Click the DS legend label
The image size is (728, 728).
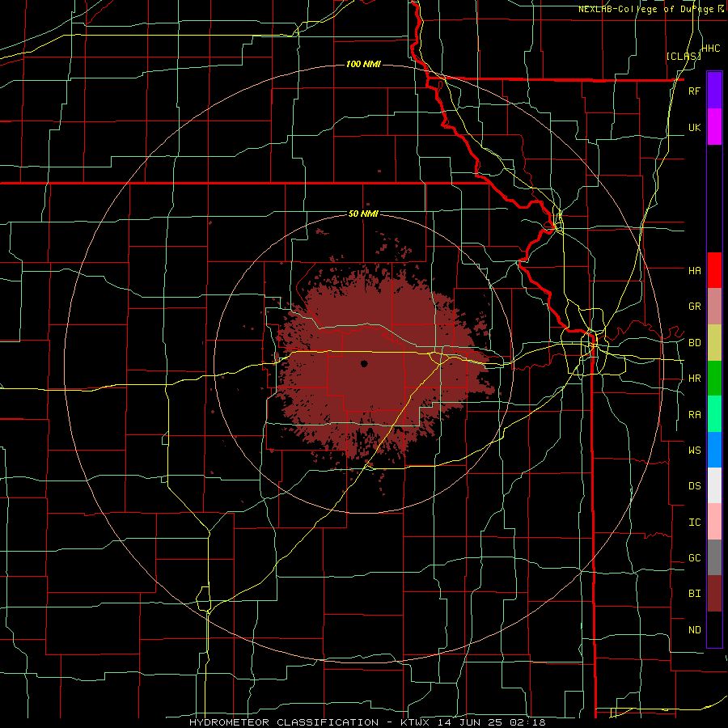(x=694, y=486)
